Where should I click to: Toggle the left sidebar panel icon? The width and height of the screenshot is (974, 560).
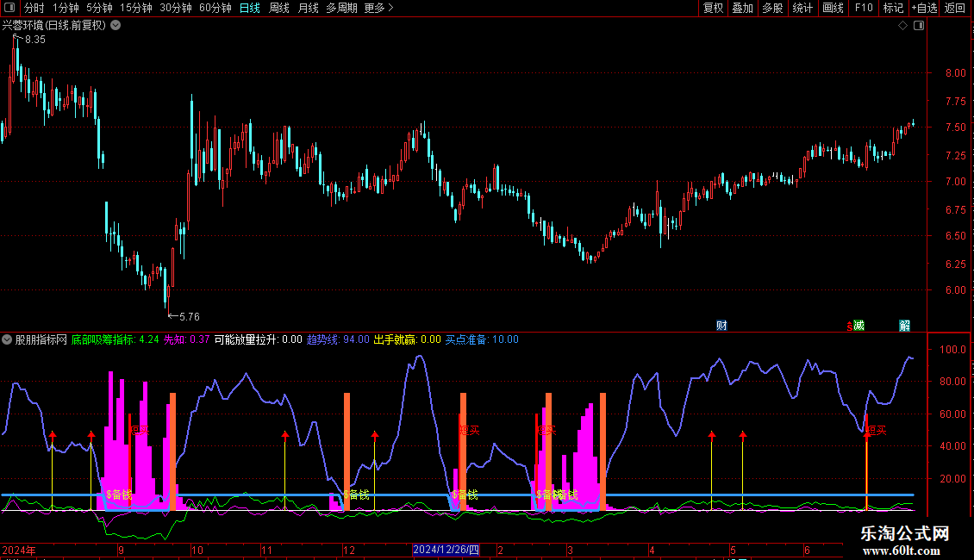pyautogui.click(x=9, y=9)
